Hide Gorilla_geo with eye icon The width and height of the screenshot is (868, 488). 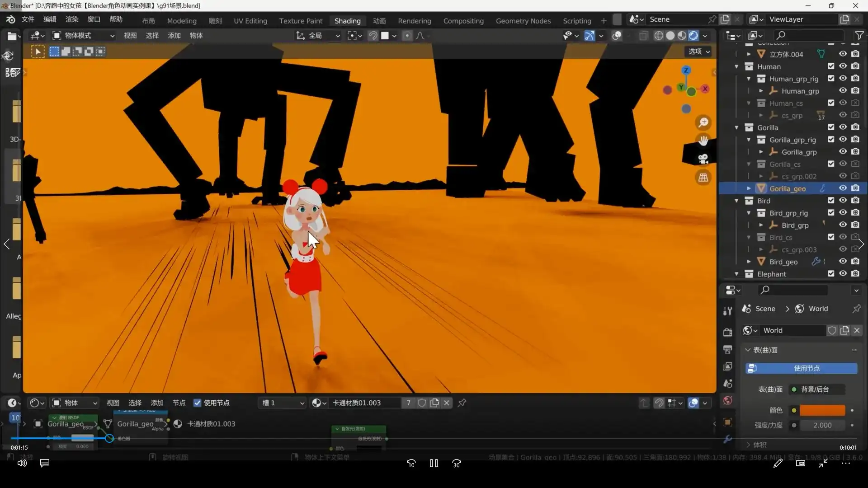coord(843,188)
